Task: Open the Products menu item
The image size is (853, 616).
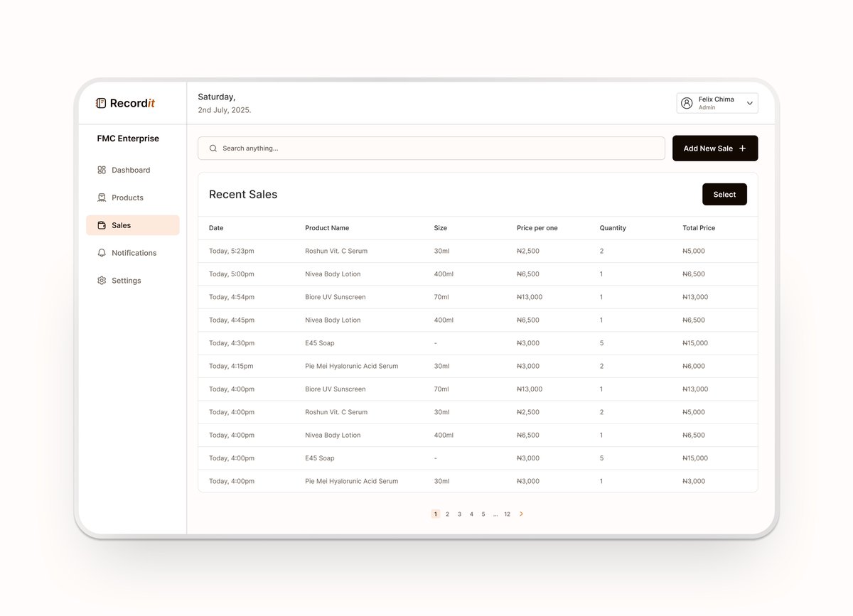Action: click(x=132, y=198)
